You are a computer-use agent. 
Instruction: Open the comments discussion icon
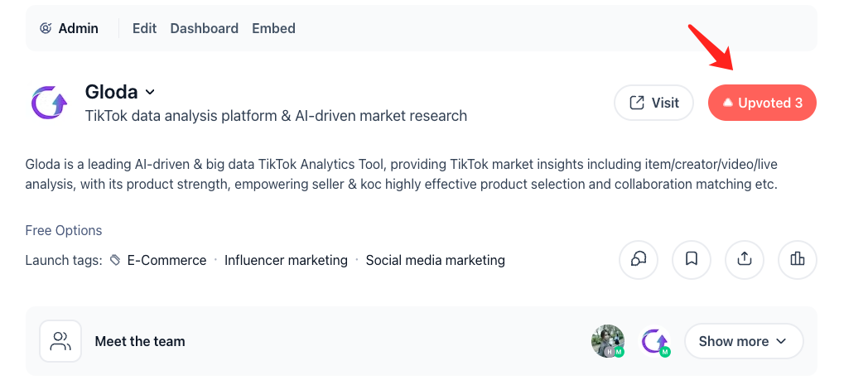point(639,259)
